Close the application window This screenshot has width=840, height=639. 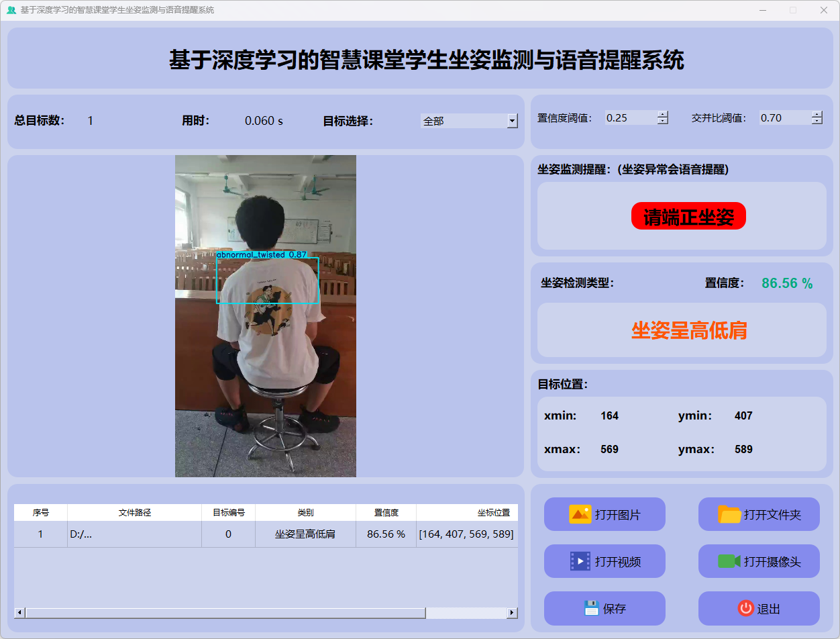click(823, 10)
